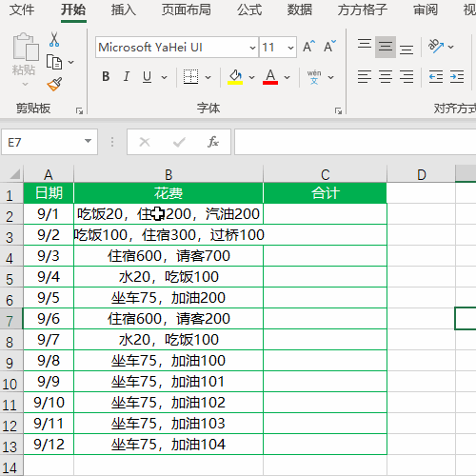Select cell containing 坐车75，加油104
Viewport: 476px width, 476px height.
point(169,445)
